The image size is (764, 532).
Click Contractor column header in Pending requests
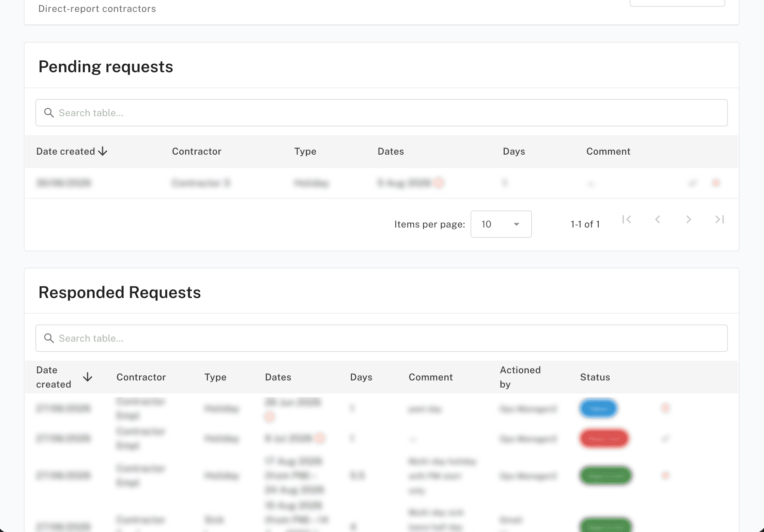(197, 151)
